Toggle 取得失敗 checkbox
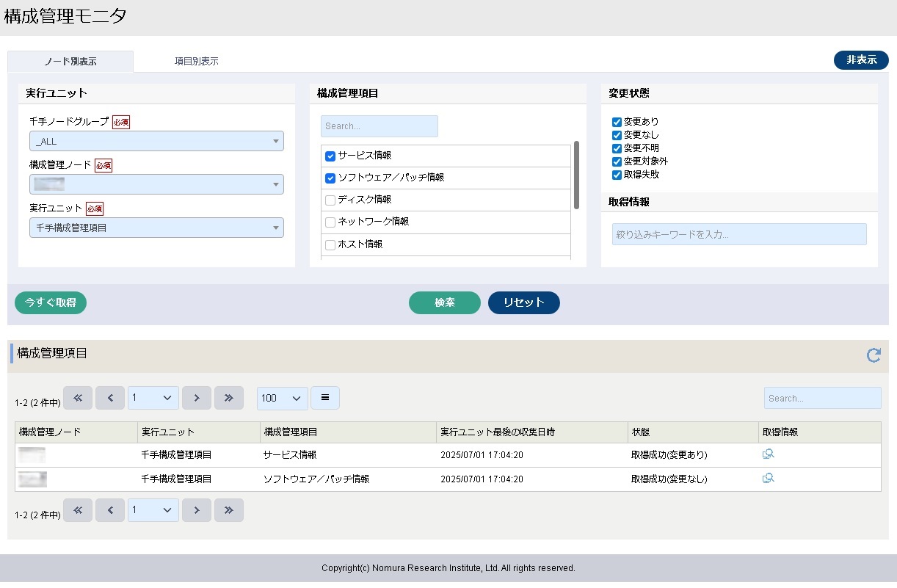 (617, 175)
